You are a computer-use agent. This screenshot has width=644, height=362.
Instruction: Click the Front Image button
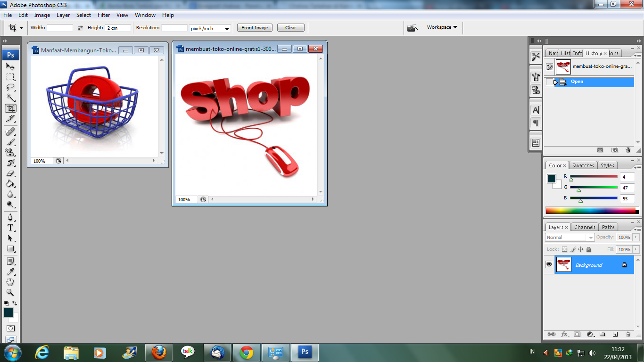point(255,28)
